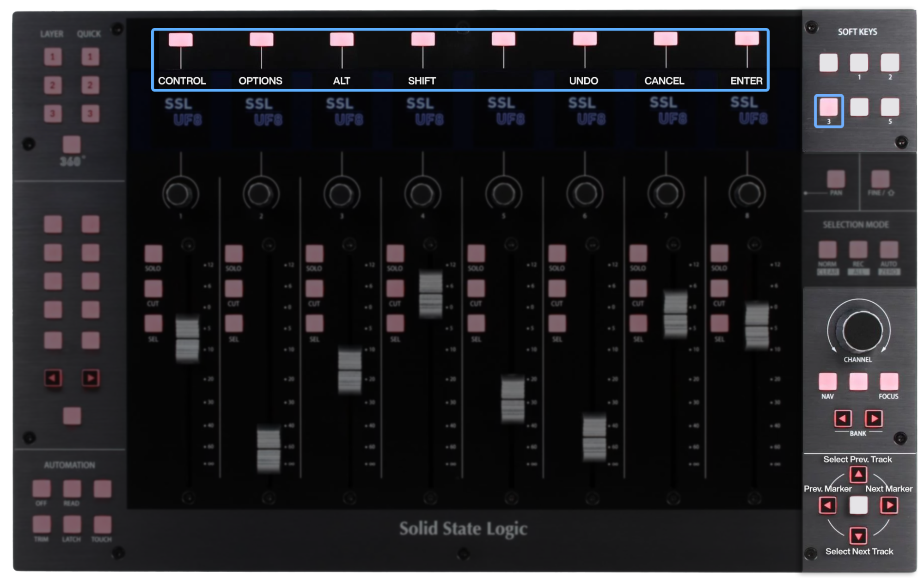The width and height of the screenshot is (924, 578).
Task: Solo channel 1
Action: tap(153, 254)
